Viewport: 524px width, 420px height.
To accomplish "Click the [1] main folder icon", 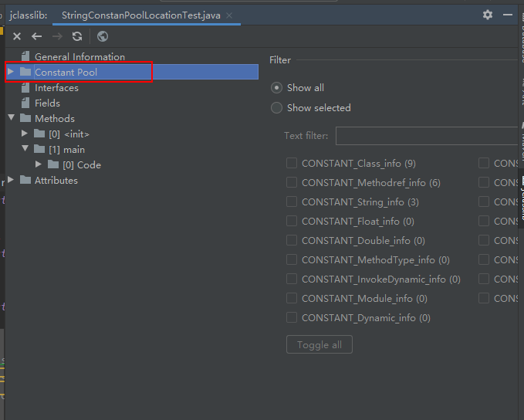I will click(x=39, y=149).
